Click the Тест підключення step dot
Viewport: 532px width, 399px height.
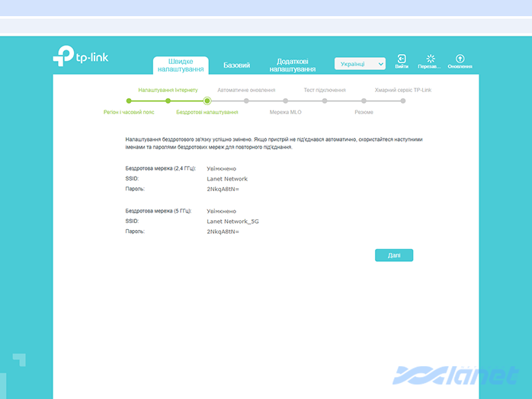325,101
